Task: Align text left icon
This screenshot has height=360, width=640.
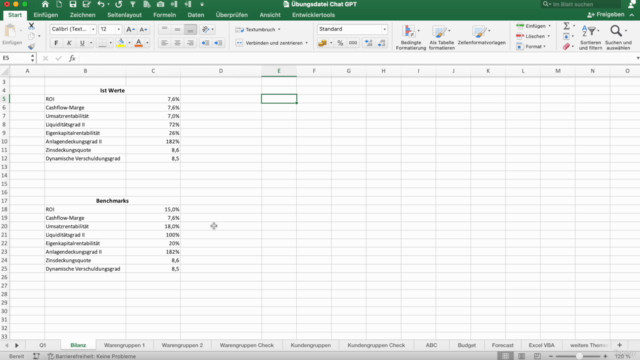Action: pyautogui.click(x=164, y=43)
